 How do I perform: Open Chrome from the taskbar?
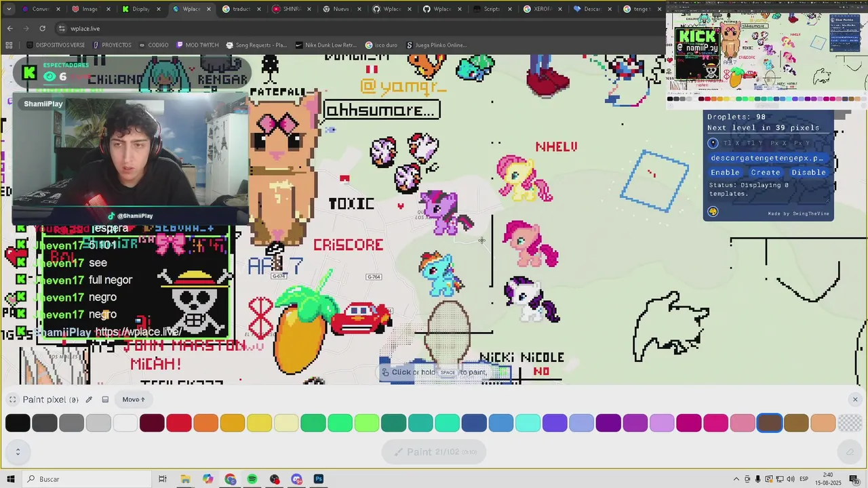pyautogui.click(x=230, y=479)
